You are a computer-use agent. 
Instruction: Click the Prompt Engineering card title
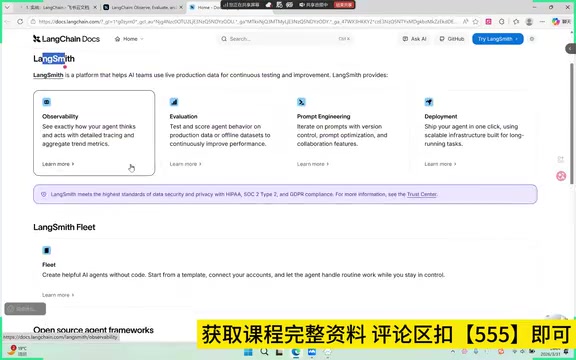[x=323, y=116]
